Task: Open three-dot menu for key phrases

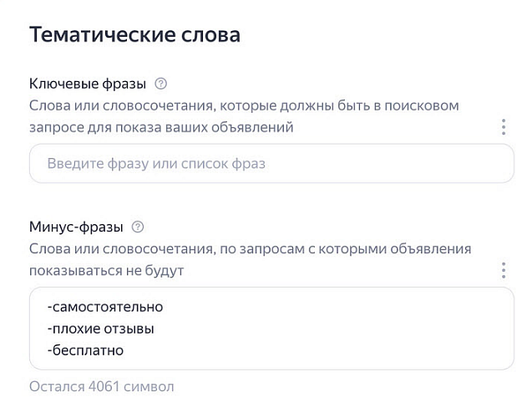Action: tap(504, 127)
